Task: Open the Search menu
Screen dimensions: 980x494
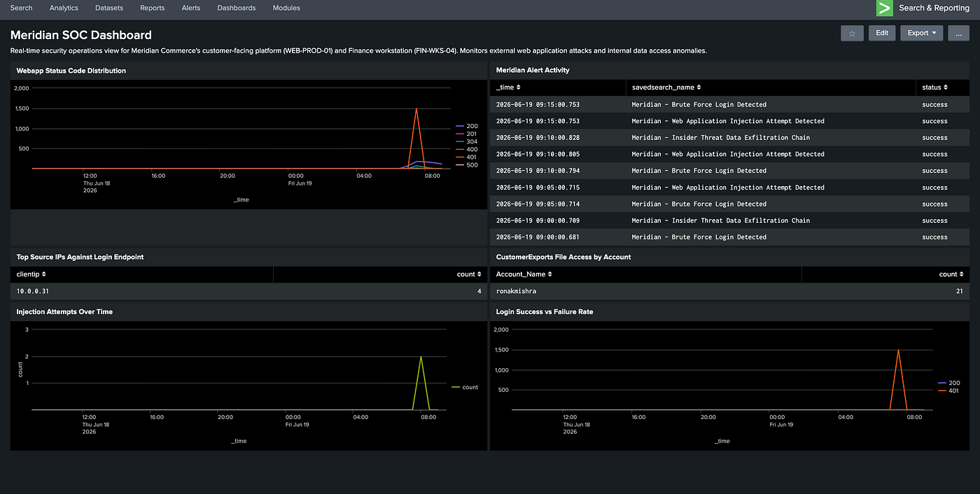Action: [21, 8]
